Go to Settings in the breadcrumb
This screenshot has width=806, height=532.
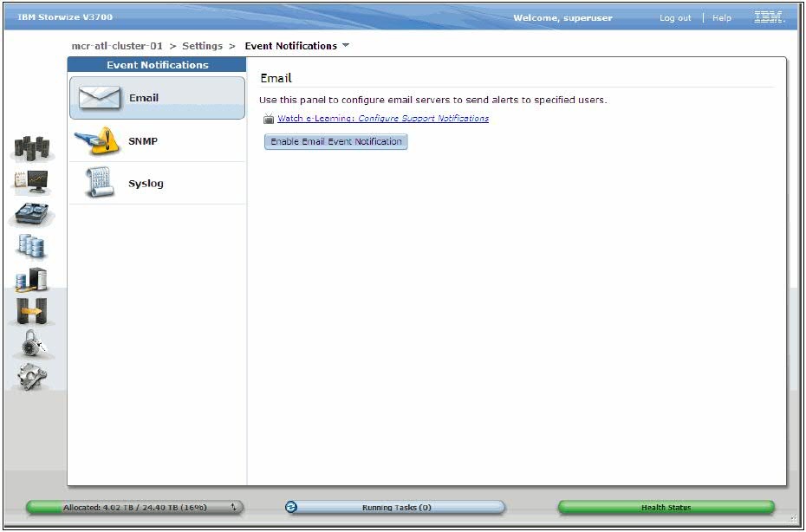tap(203, 46)
